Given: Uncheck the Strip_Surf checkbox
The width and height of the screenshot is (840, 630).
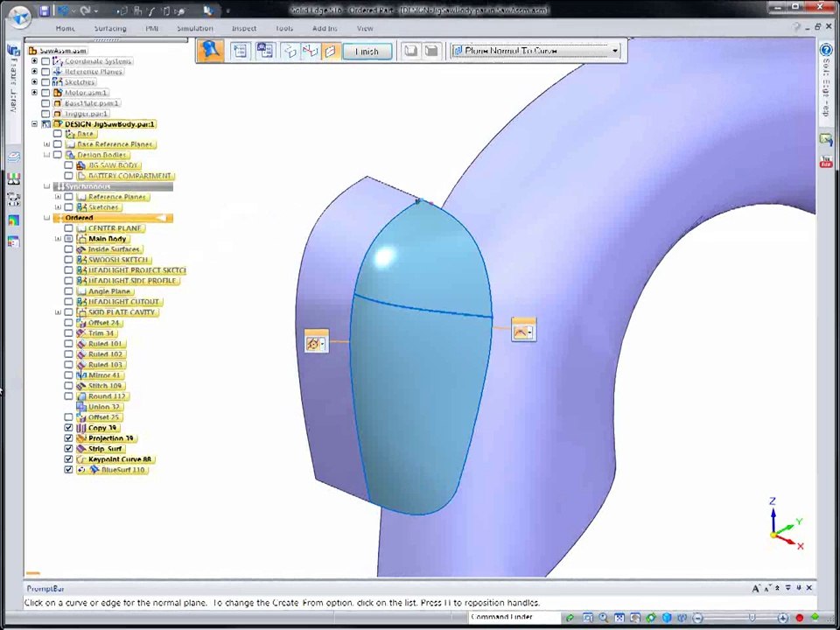Looking at the screenshot, I should click(x=68, y=448).
